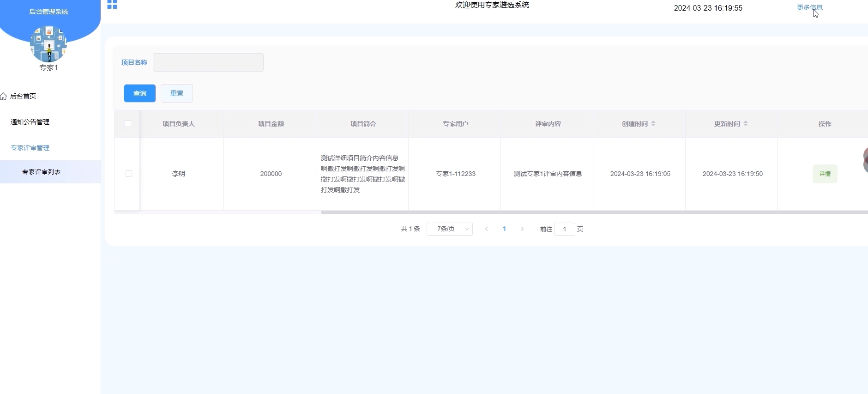868x394 pixels.
Task: Click the 项目负责人 column header
Action: 179,124
